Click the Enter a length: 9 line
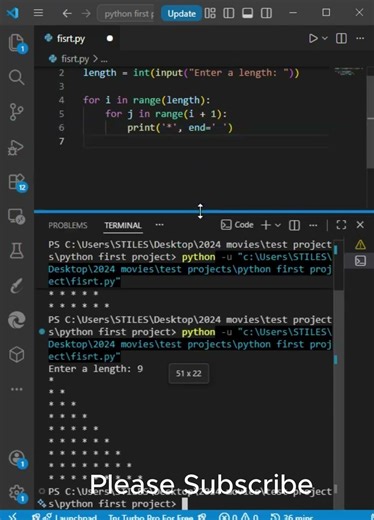374x520 pixels. pos(96,369)
